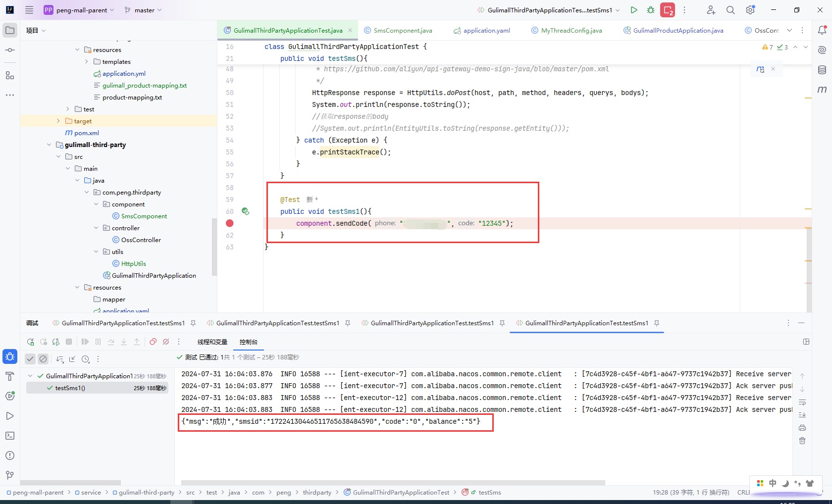832x504 pixels.
Task: Click caret position 19:28 in status bar
Action: click(x=691, y=493)
